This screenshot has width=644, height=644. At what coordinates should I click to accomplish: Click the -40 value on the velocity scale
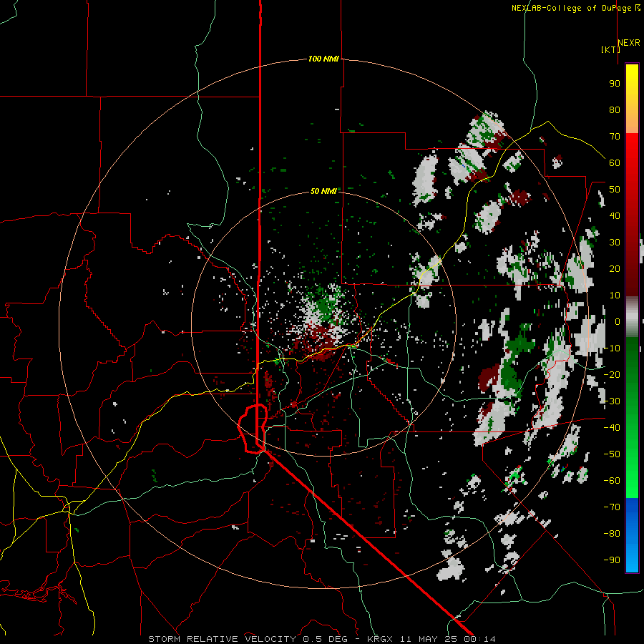tap(612, 428)
